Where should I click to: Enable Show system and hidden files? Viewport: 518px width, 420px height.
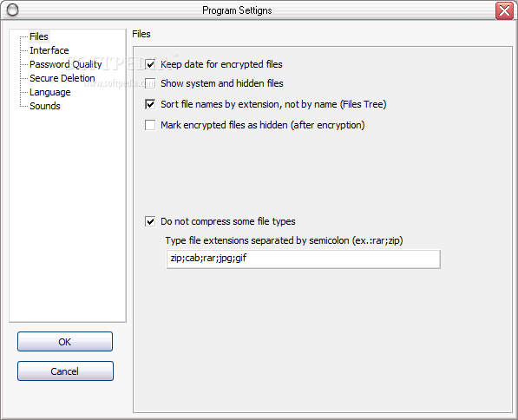[150, 83]
